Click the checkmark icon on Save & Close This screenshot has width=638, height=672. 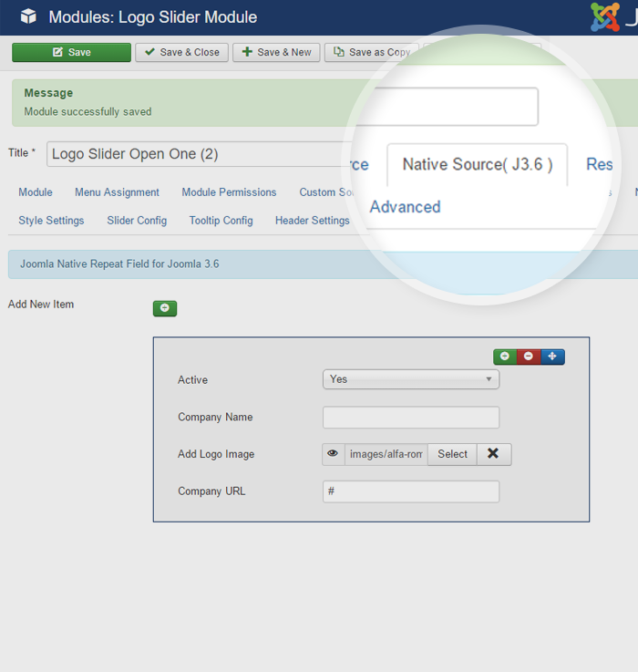(x=149, y=52)
